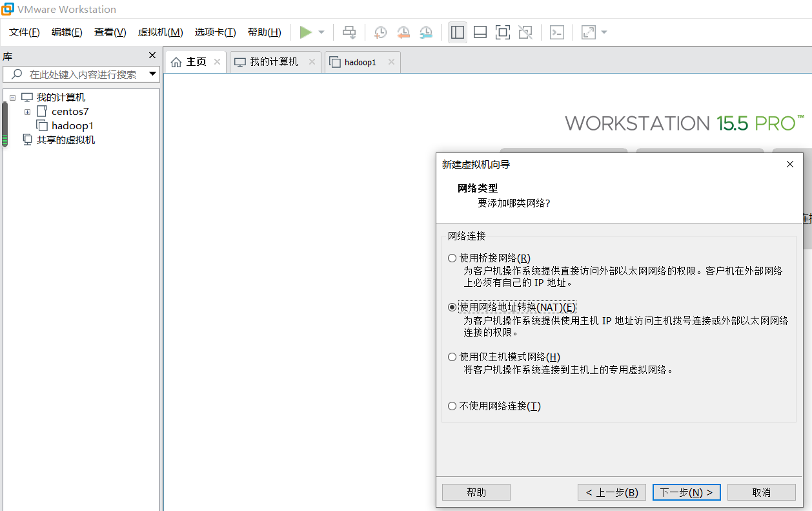This screenshot has height=511, width=812.
Task: Open the 帮助(H) menu
Action: pyautogui.click(x=265, y=32)
